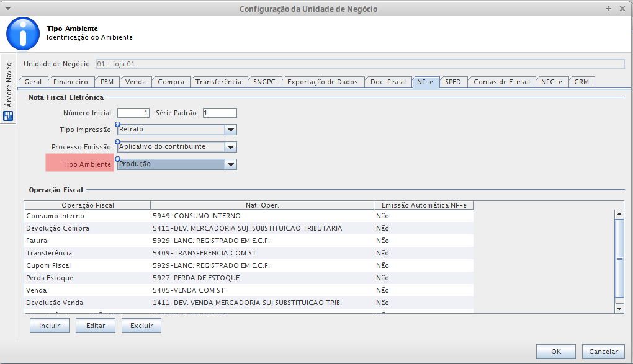Screen dimensions: 633x364
Task: Switch to the Compra tab
Action: (171, 82)
